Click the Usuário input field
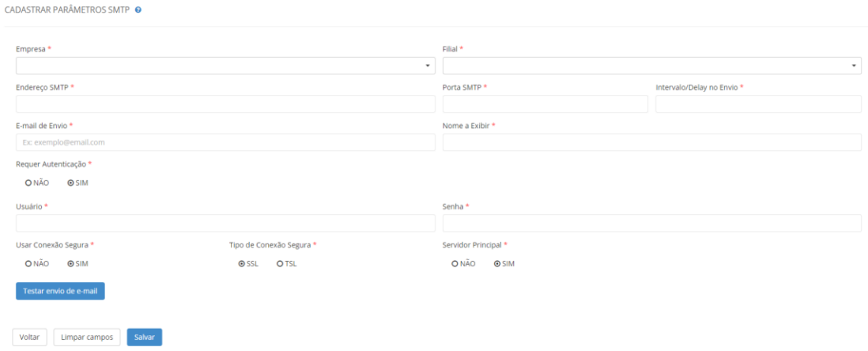This screenshot has width=868, height=351. (225, 224)
